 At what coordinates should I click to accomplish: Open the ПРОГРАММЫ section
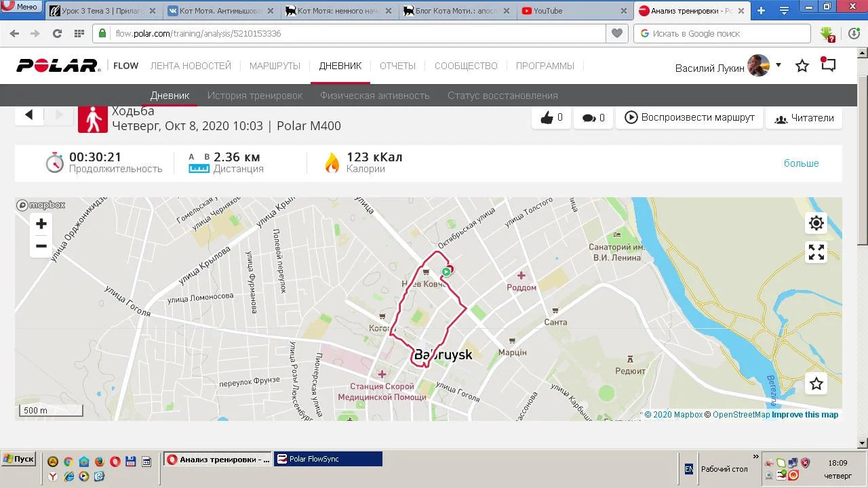point(545,66)
